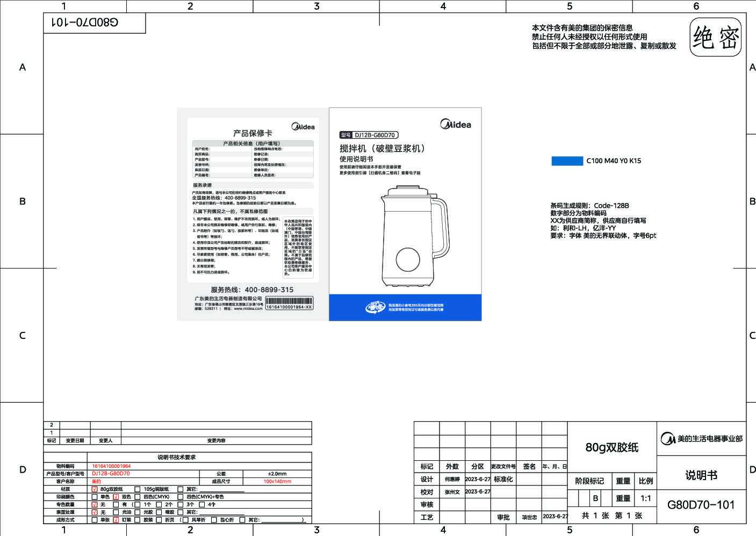Image resolution: width=756 pixels, height=536 pixels.
Task: Click the checker name 张州文
Action: (x=452, y=491)
